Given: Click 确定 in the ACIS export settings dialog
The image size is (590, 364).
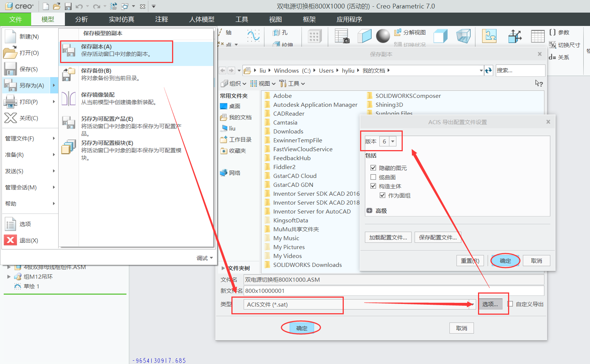Looking at the screenshot, I should pos(505,261).
